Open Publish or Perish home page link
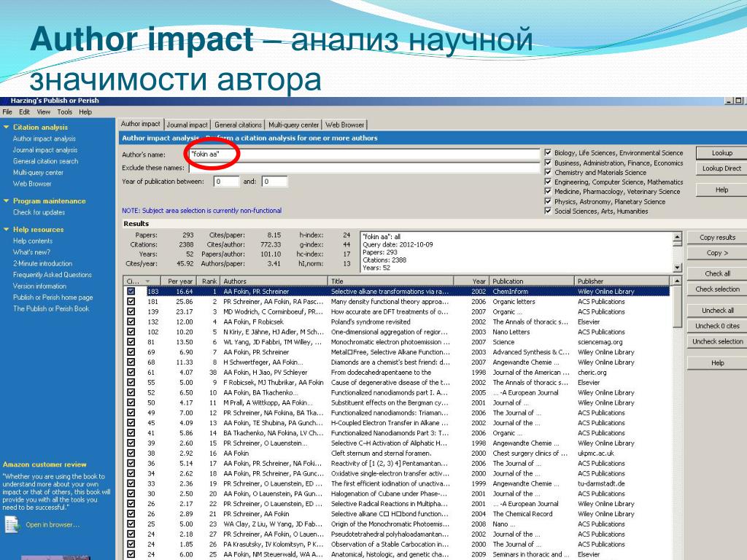This screenshot has height=560, width=747. click(x=53, y=297)
